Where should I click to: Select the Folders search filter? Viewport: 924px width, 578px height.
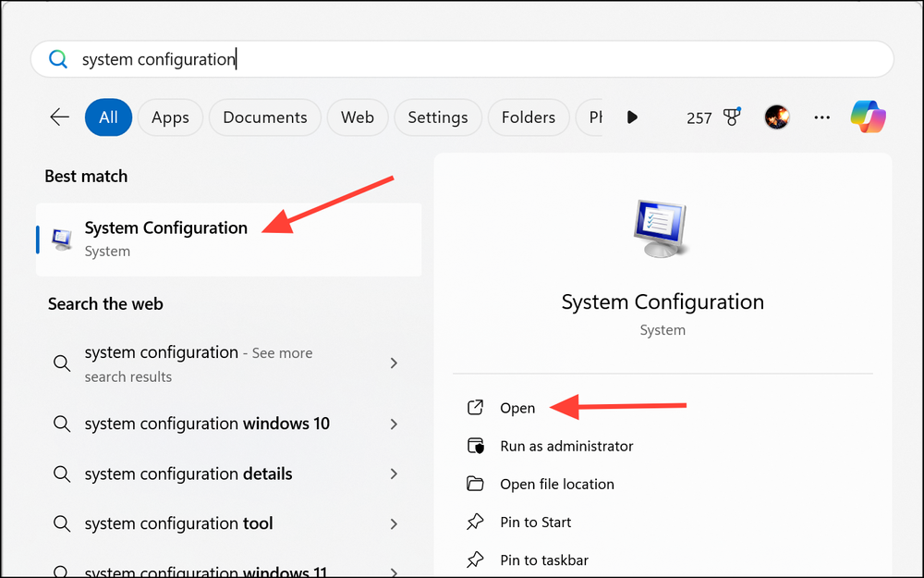[x=528, y=117]
